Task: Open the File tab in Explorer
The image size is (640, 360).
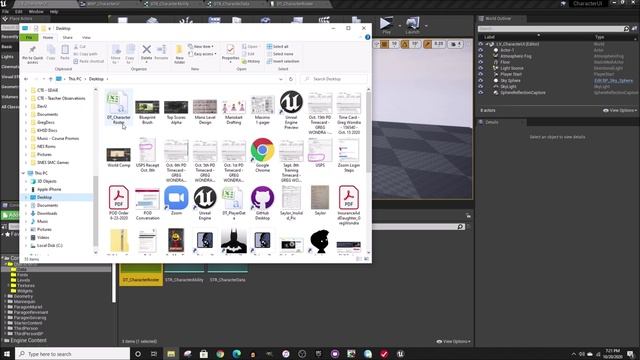Action: click(29, 38)
